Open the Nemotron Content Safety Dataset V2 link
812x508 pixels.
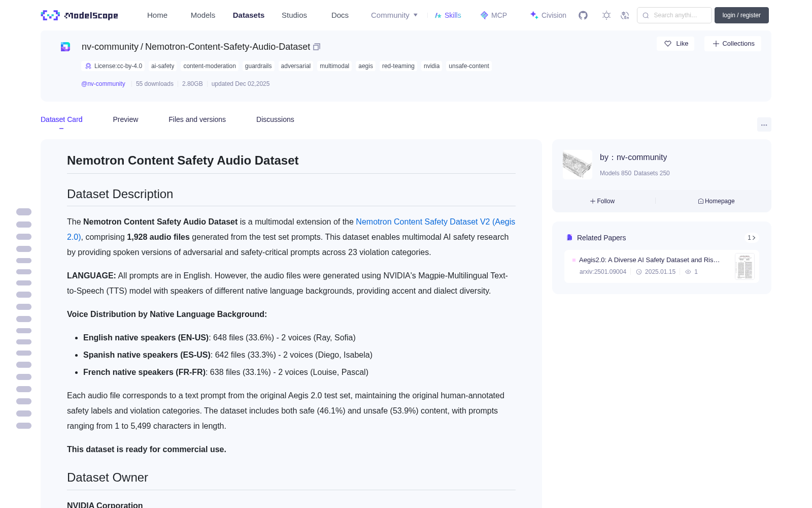[x=435, y=222]
